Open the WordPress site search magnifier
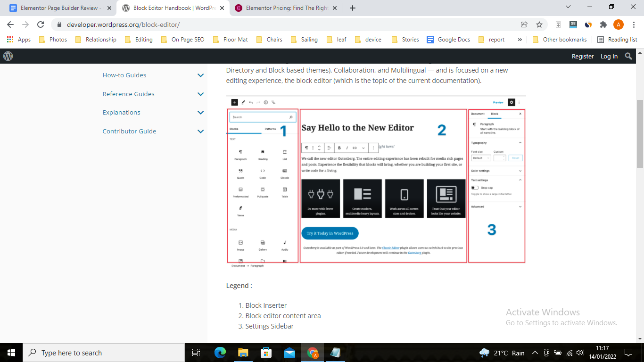This screenshot has height=362, width=644. [628, 56]
